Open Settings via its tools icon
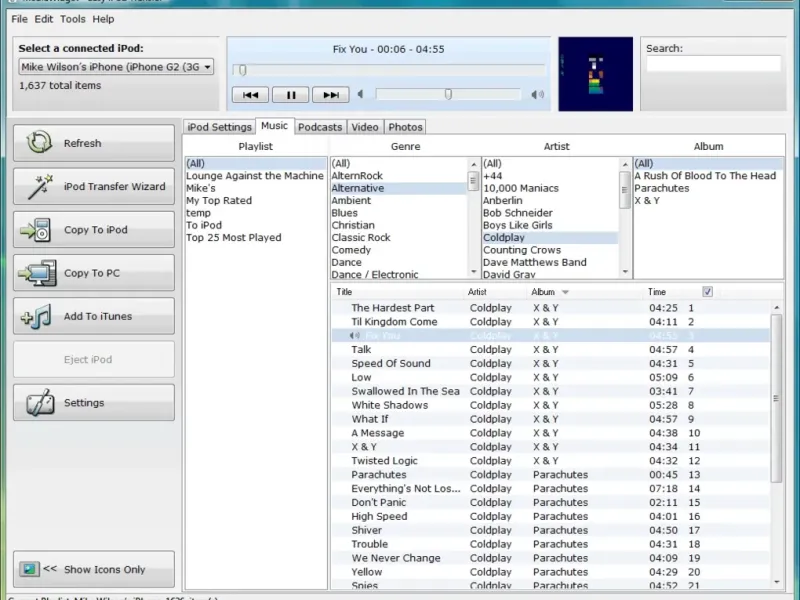This screenshot has width=800, height=600. tap(39, 403)
